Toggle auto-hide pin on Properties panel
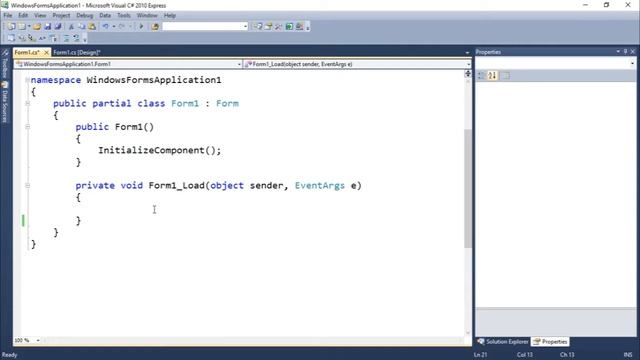 [x=625, y=52]
